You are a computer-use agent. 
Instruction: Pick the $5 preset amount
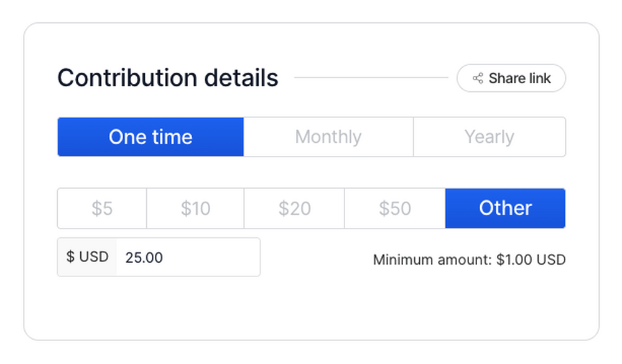click(102, 209)
